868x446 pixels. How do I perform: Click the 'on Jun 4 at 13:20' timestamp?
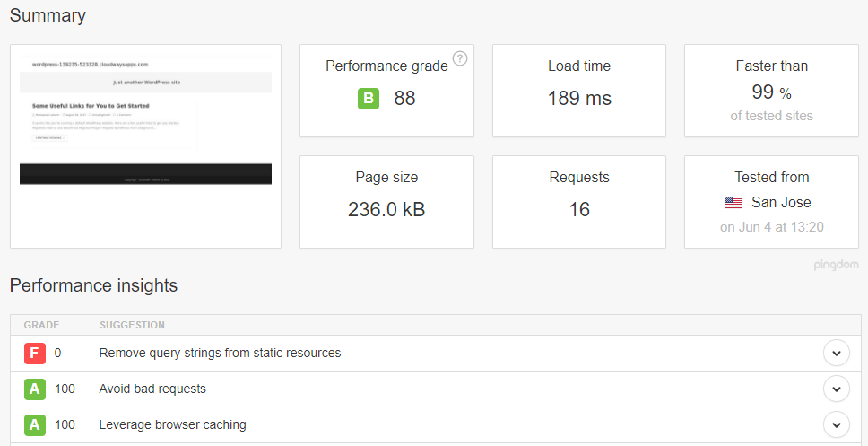point(772,227)
